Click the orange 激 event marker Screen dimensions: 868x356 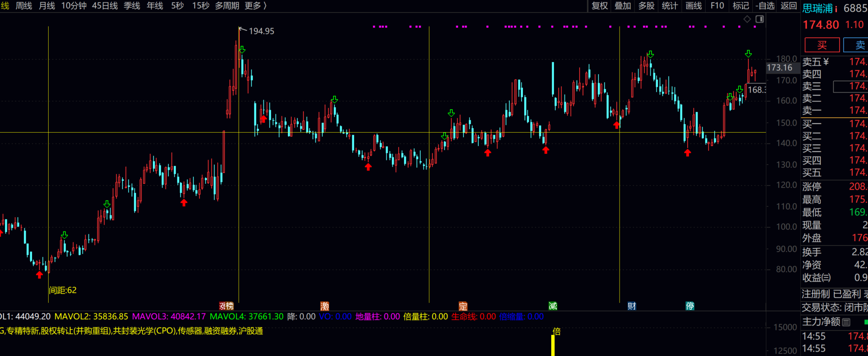coord(324,306)
